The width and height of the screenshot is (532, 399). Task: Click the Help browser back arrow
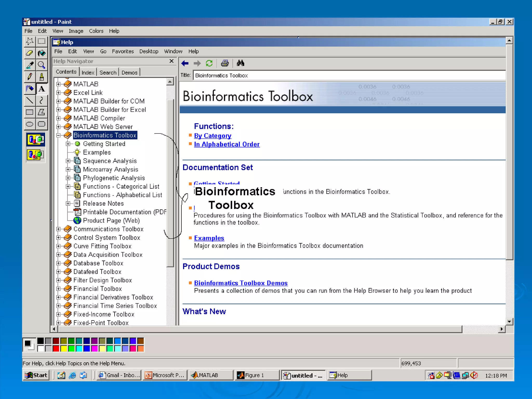coord(185,63)
